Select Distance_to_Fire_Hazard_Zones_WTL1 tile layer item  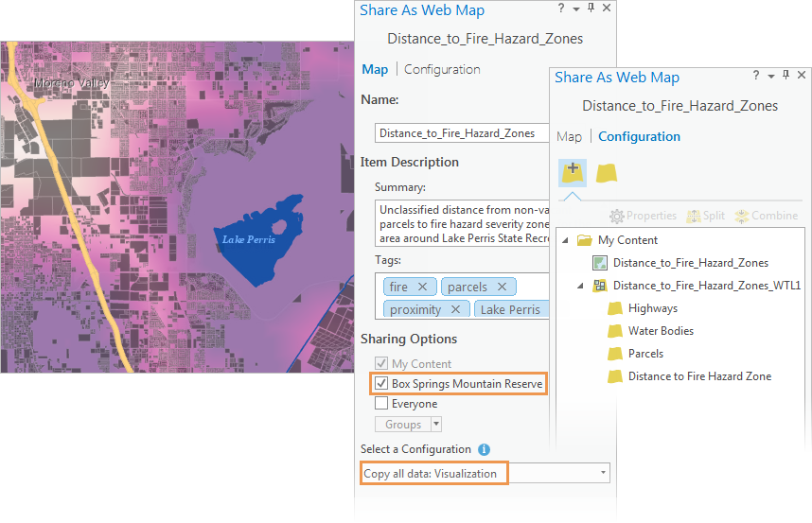pyautogui.click(x=707, y=286)
